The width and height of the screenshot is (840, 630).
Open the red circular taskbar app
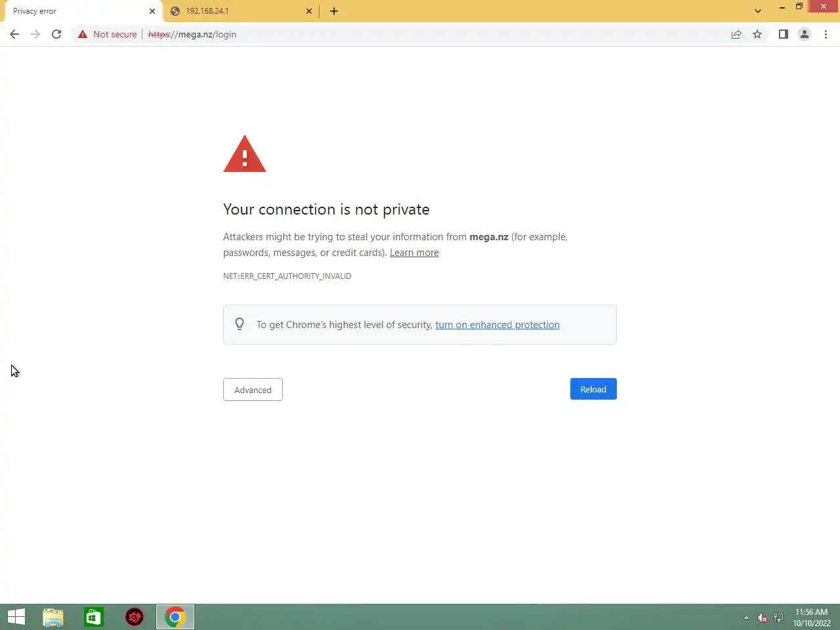pyautogui.click(x=135, y=617)
